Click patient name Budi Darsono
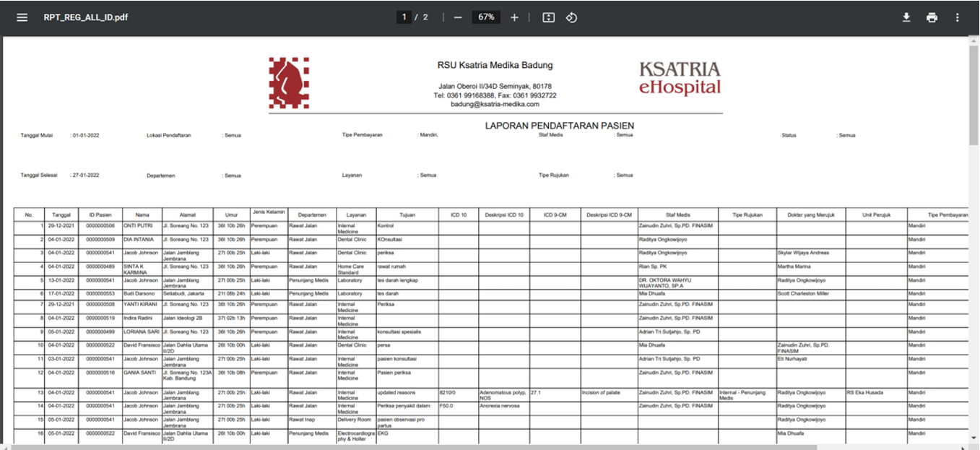This screenshot has width=980, height=450. tap(140, 294)
